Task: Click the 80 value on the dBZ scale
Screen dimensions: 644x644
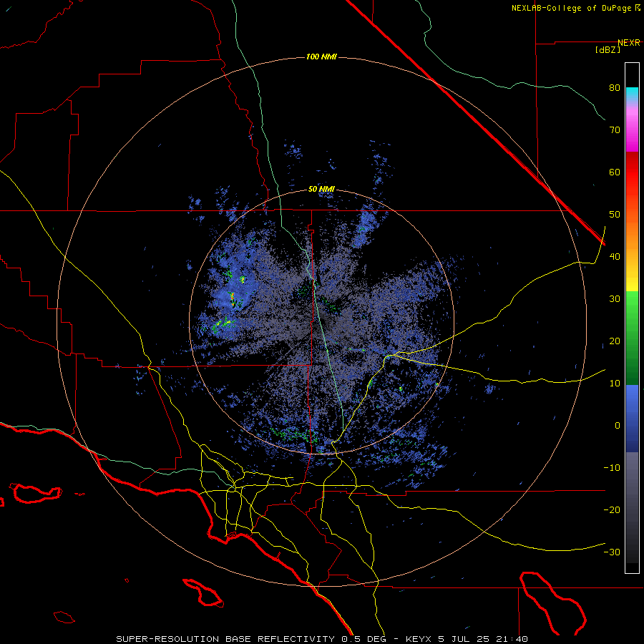Action: point(615,88)
